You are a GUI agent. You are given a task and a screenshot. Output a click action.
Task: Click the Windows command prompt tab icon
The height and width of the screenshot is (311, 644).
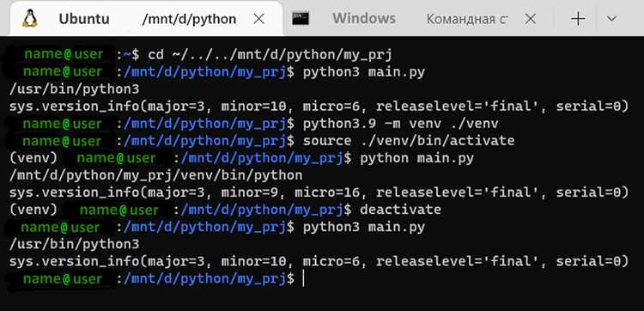[x=301, y=19]
